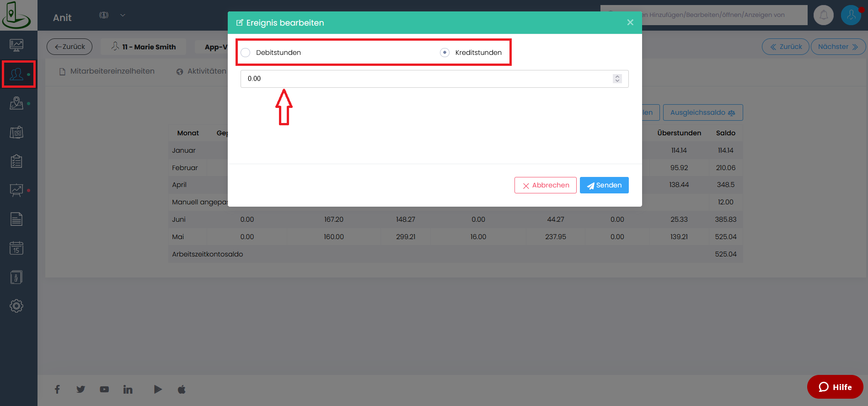Open the calendar icon showing 15
This screenshot has height=406, width=868.
click(x=16, y=248)
